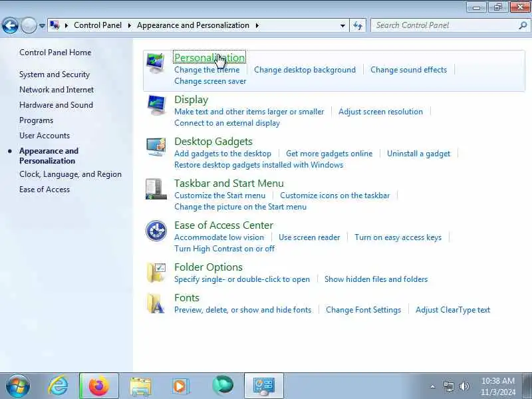
Task: Open the Display monitor icon
Action: [x=156, y=106]
